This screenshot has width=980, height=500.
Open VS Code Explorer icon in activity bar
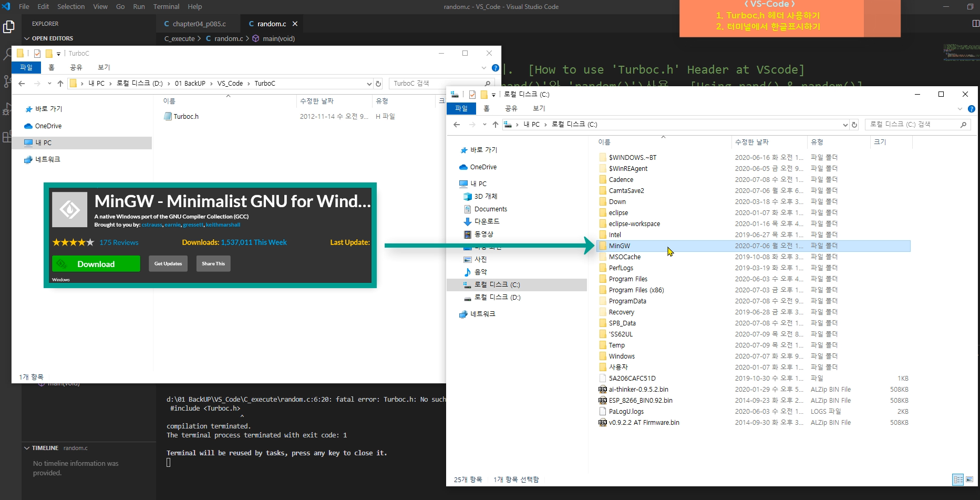(8, 26)
